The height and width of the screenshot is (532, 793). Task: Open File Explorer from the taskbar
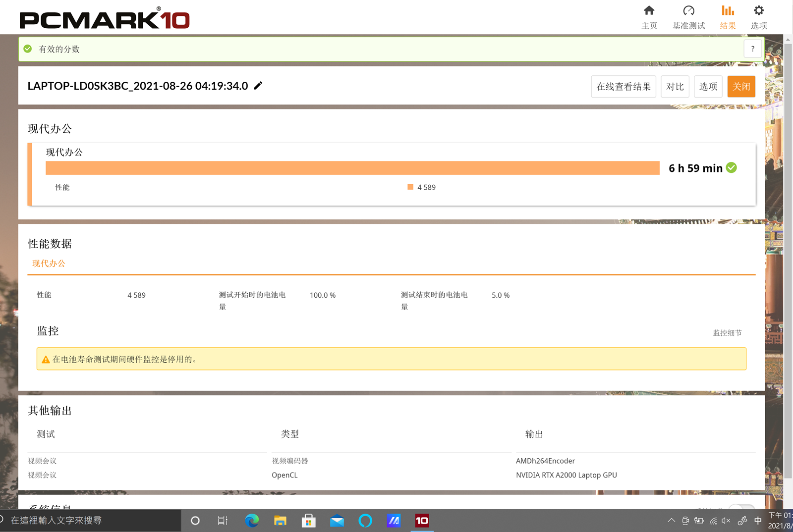click(280, 521)
